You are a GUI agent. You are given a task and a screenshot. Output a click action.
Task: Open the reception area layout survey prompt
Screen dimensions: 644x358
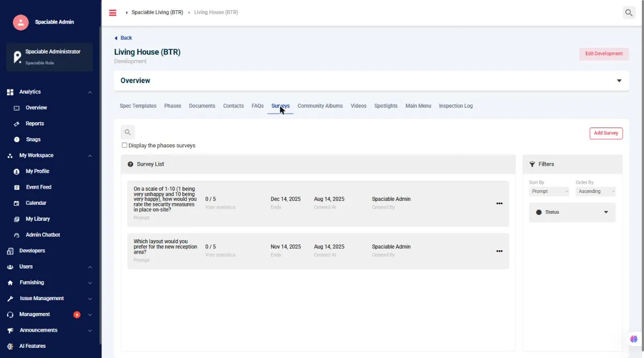[165, 247]
